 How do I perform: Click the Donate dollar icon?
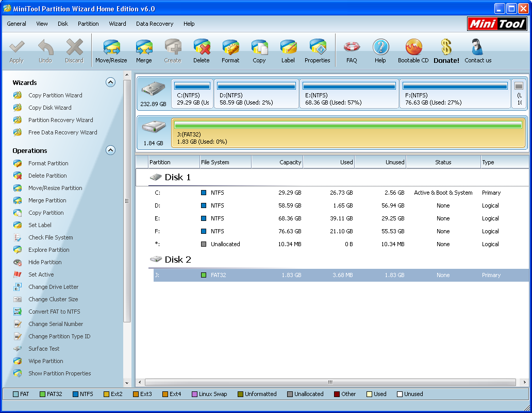click(446, 50)
